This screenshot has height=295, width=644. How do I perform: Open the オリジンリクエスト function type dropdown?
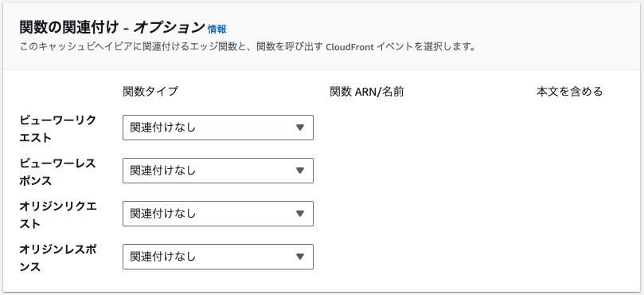[x=218, y=214]
